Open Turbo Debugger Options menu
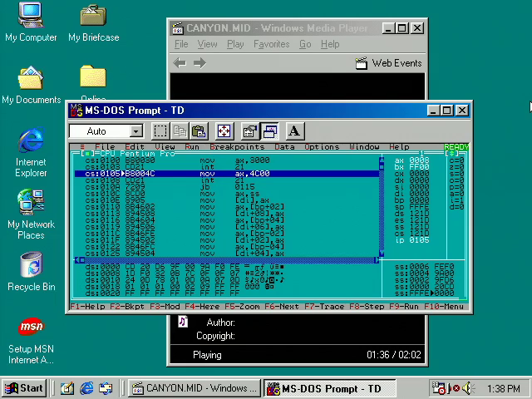This screenshot has width=532, height=399. [x=322, y=147]
